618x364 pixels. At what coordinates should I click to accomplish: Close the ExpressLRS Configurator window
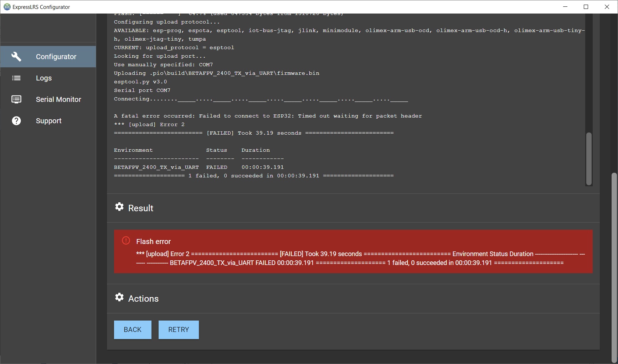(607, 7)
